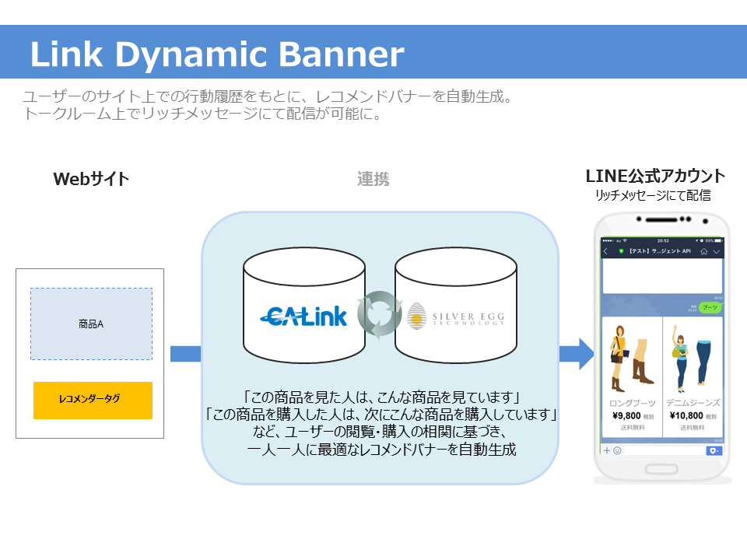This screenshot has width=747, height=560.
Task: Open the デニムジーンズ product card
Action: pyautogui.click(x=693, y=376)
